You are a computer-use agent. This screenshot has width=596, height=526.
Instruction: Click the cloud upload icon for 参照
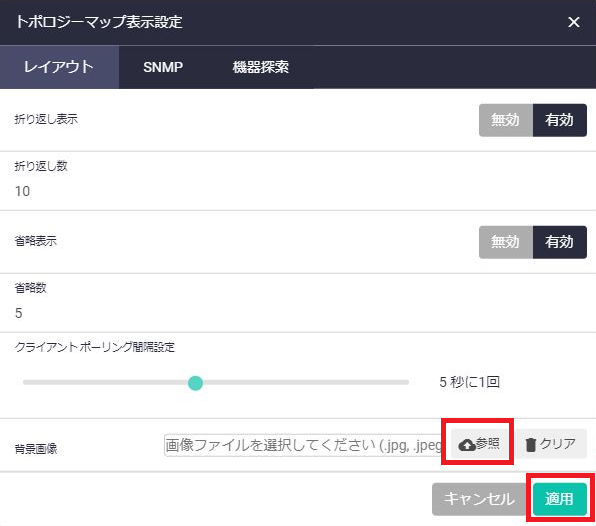pyautogui.click(x=467, y=444)
